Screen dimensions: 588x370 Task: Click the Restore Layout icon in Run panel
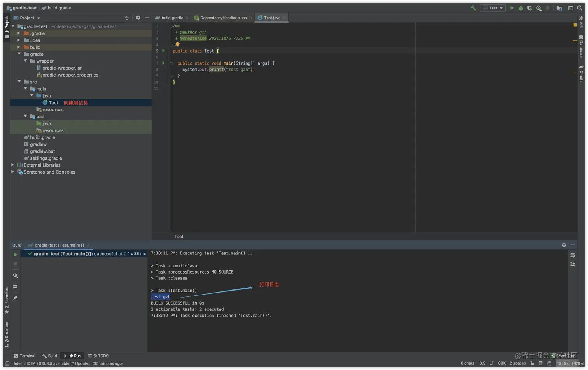[x=15, y=286]
